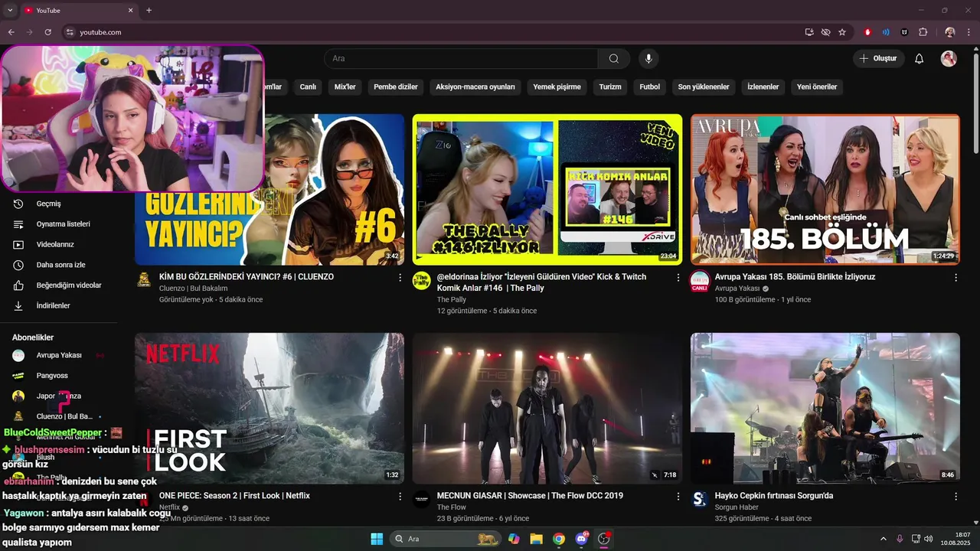Open the blue sound waves extension
The height and width of the screenshot is (551, 980).
[x=886, y=32]
